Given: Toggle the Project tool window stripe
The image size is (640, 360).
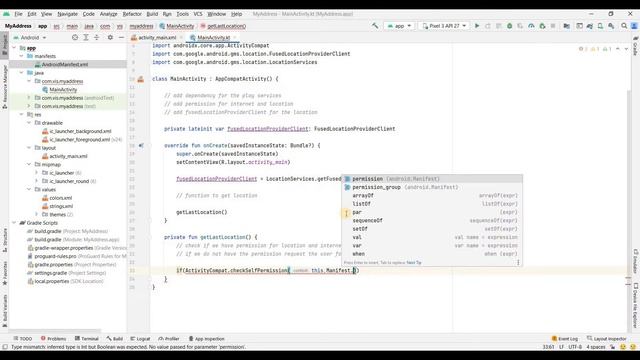Looking at the screenshot, I should (4, 44).
